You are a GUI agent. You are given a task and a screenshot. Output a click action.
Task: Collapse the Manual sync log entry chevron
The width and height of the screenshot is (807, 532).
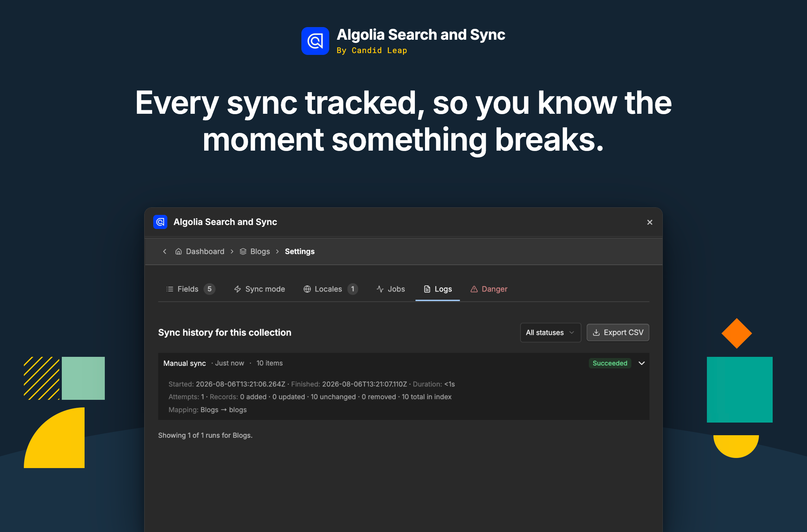[x=642, y=363]
